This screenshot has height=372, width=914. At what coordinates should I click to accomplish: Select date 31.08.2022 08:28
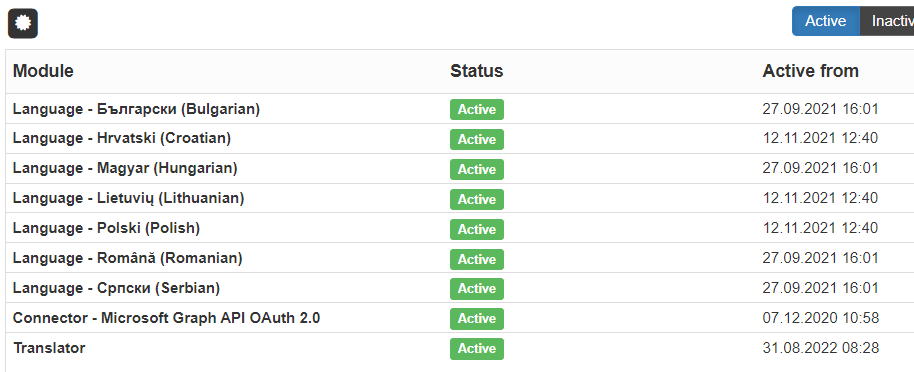click(x=821, y=348)
